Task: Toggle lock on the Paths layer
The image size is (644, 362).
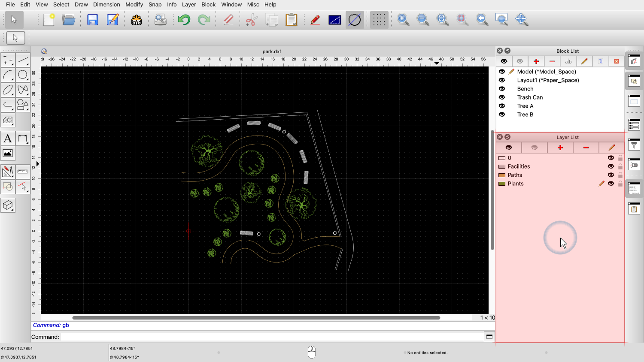Action: coord(620,175)
